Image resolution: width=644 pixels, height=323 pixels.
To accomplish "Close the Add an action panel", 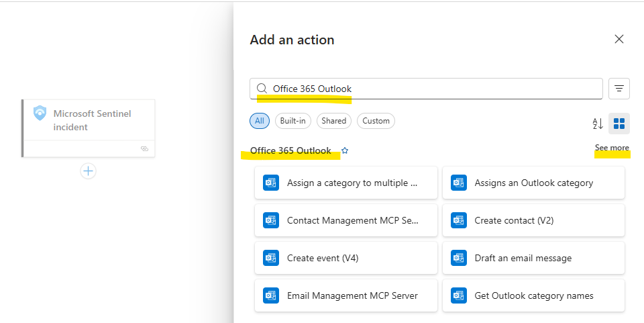I will [x=619, y=39].
